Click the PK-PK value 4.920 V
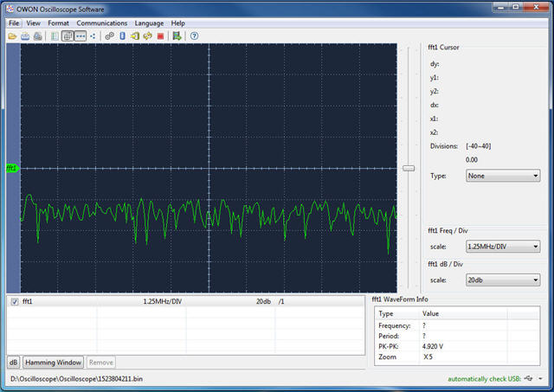Viewport: 554px width, 392px height. pyautogui.click(x=433, y=346)
